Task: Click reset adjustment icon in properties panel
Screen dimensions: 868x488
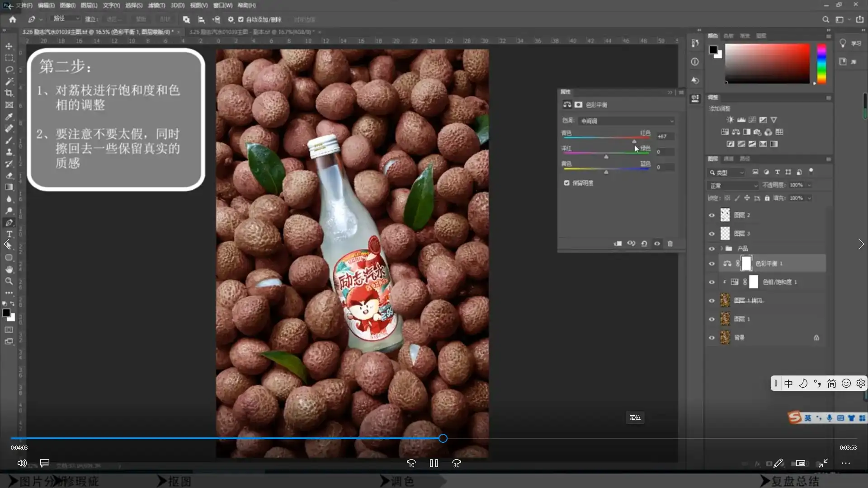Action: (644, 244)
